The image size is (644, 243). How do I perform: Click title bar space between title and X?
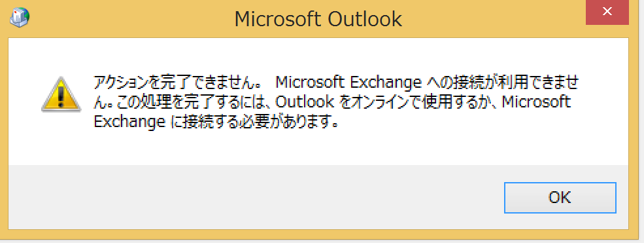(x=493, y=19)
